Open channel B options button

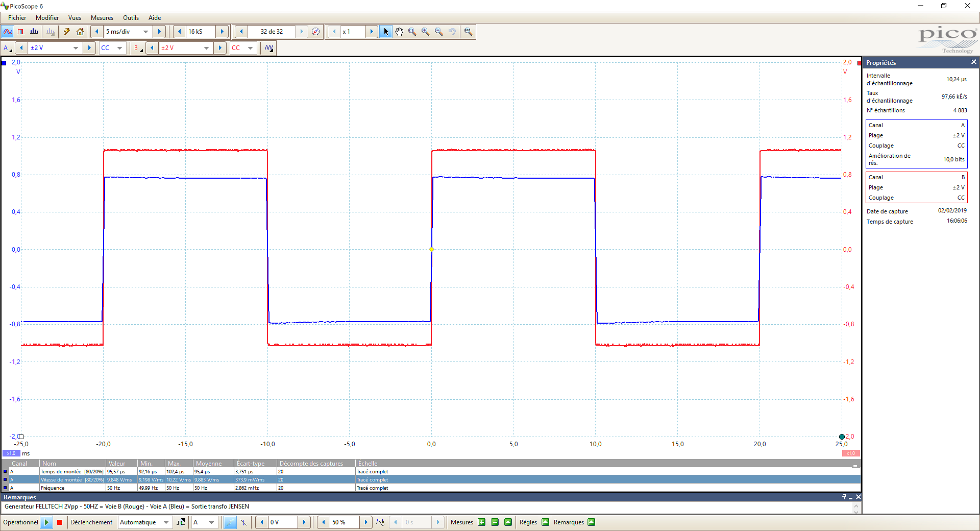pyautogui.click(x=138, y=48)
